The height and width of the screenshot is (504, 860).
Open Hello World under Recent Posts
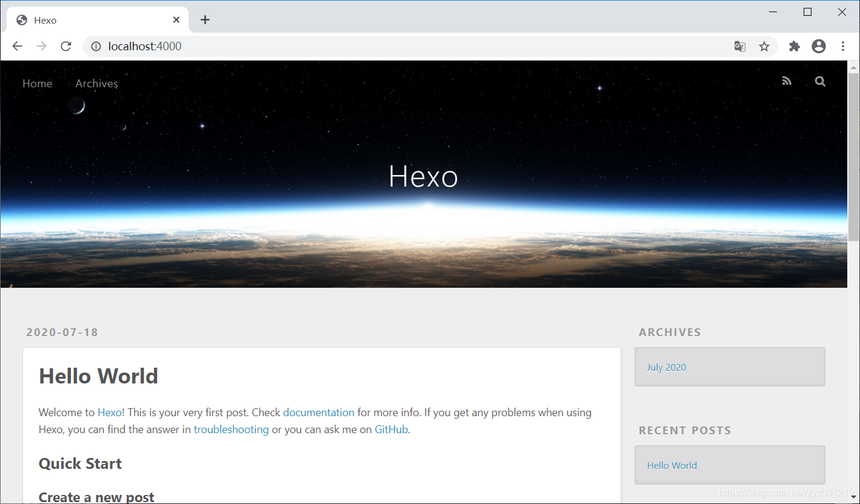point(672,465)
